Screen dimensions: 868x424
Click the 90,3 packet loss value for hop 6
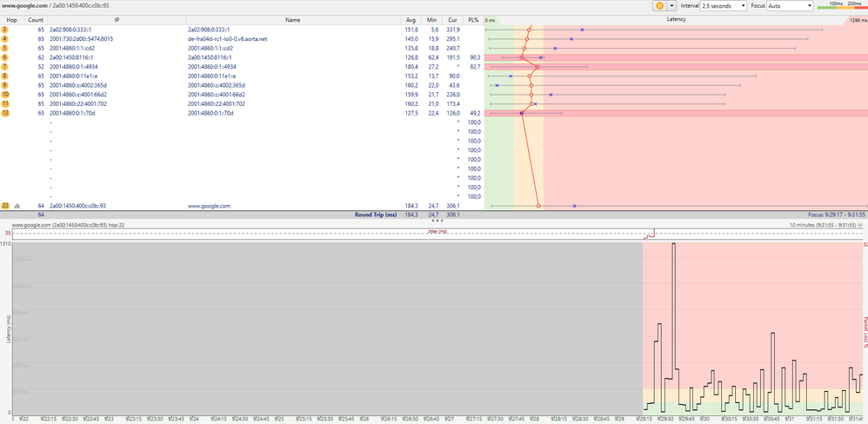click(x=475, y=57)
